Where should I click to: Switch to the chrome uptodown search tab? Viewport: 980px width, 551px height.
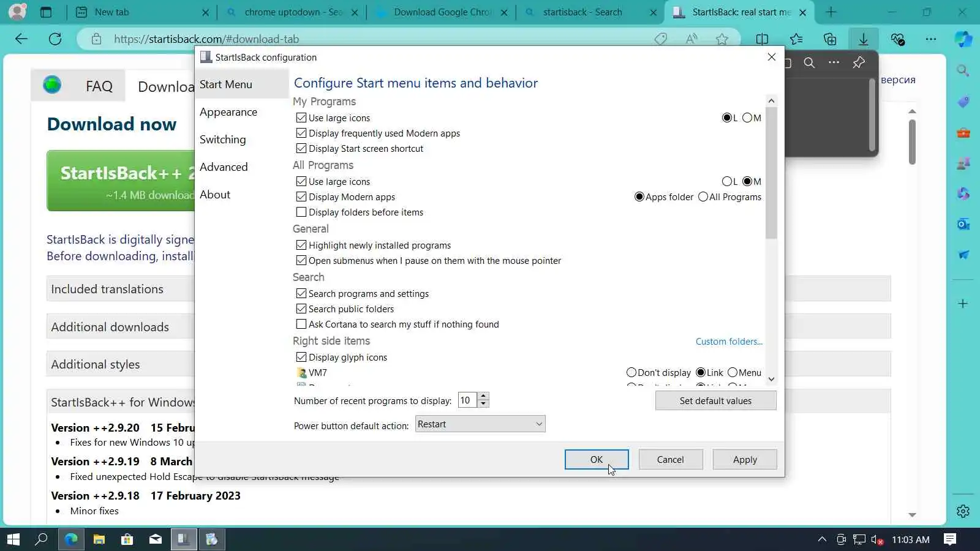pyautogui.click(x=292, y=12)
